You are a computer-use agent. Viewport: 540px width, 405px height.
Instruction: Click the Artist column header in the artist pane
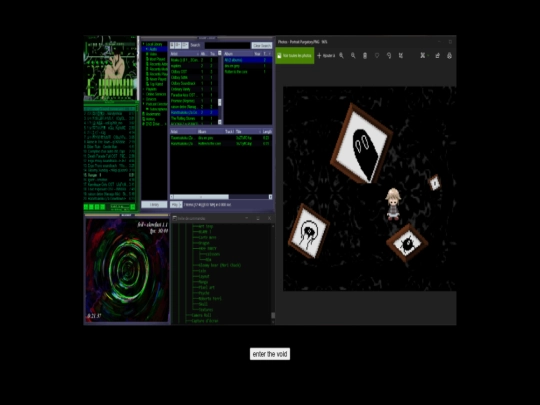click(x=184, y=54)
